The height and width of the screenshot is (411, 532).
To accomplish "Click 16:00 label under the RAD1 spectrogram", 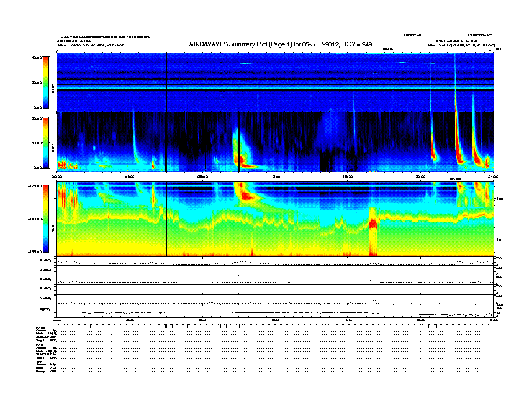I will tap(348, 177).
